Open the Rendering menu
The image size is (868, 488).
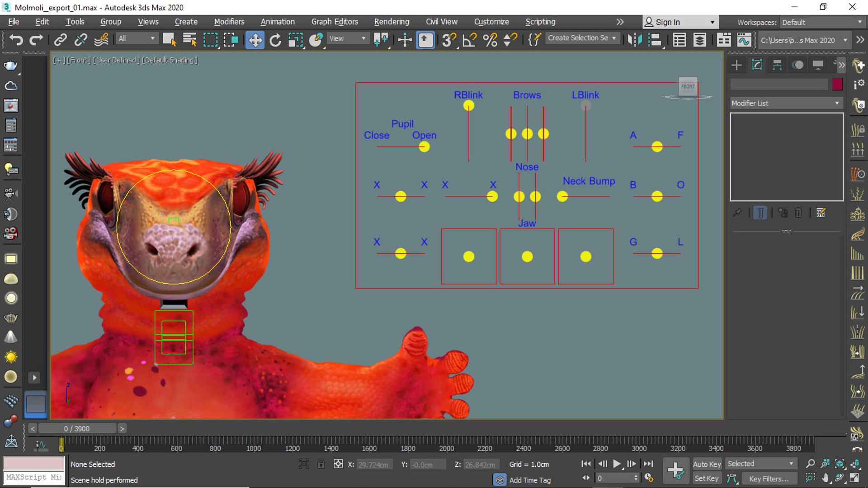point(392,22)
